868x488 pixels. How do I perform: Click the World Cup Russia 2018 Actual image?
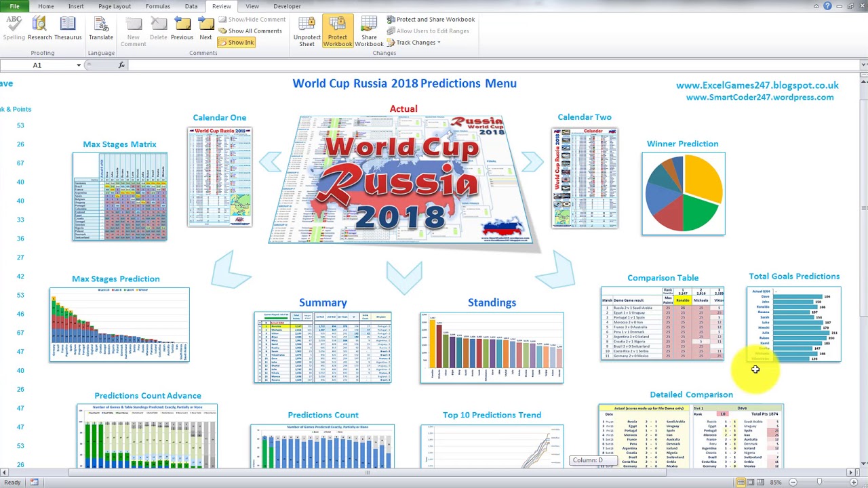[403, 180]
